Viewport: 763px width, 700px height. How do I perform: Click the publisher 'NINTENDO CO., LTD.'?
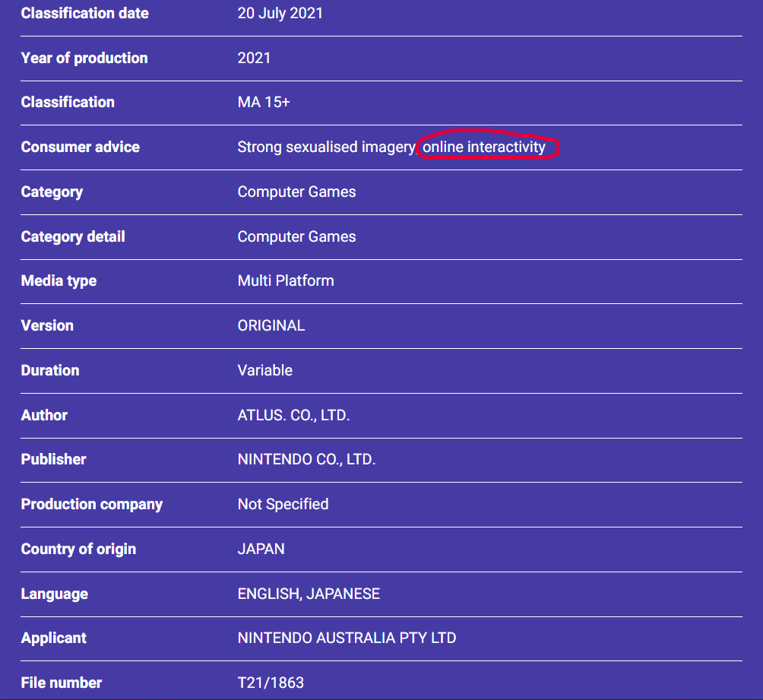tap(306, 459)
